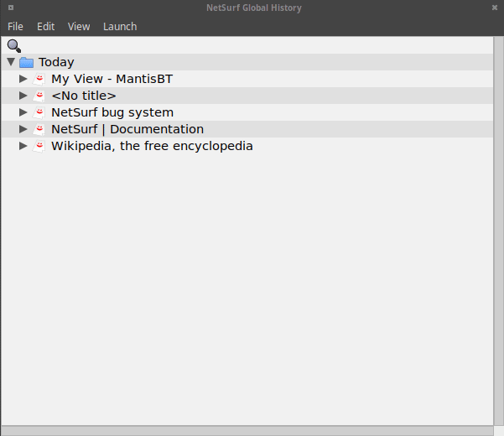Screen dimensions: 504x436
Task: Expand the Wikipedia history entry
Action: tap(23, 146)
